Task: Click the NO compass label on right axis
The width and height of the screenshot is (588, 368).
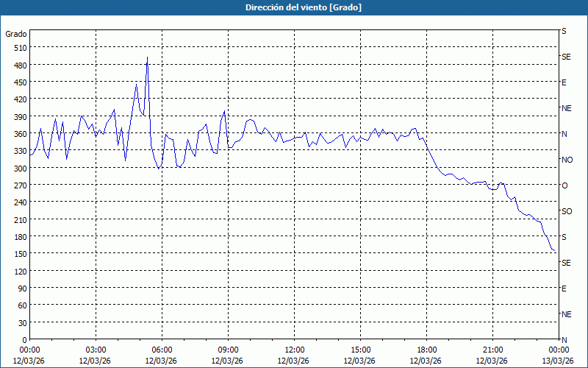Action: (x=567, y=160)
